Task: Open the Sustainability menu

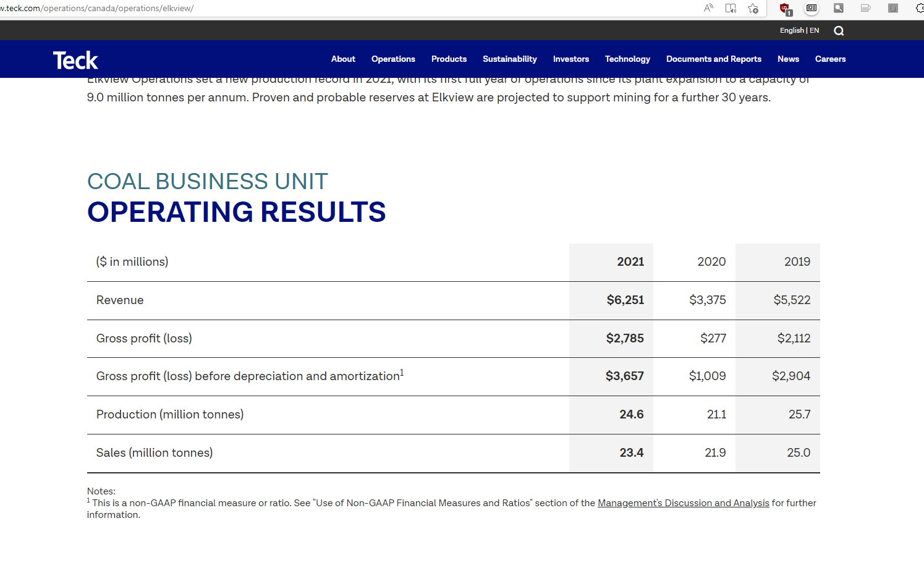Action: tap(510, 59)
